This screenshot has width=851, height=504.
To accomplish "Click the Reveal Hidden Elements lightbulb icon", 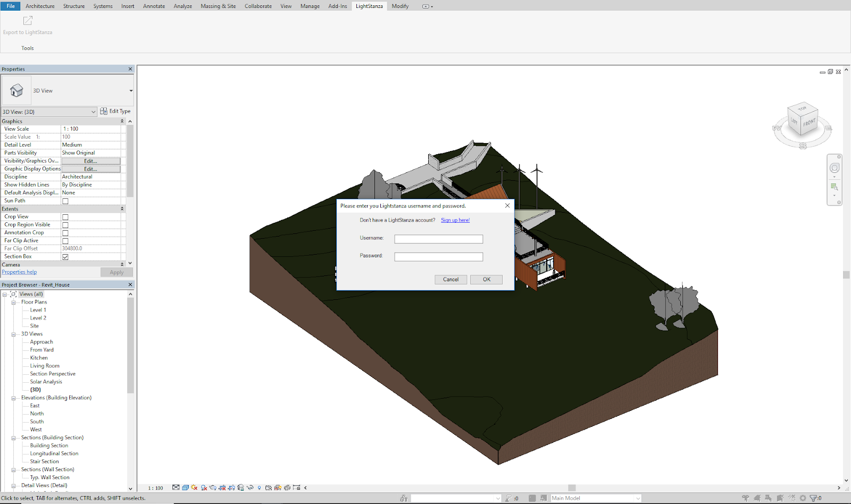I will point(259,488).
